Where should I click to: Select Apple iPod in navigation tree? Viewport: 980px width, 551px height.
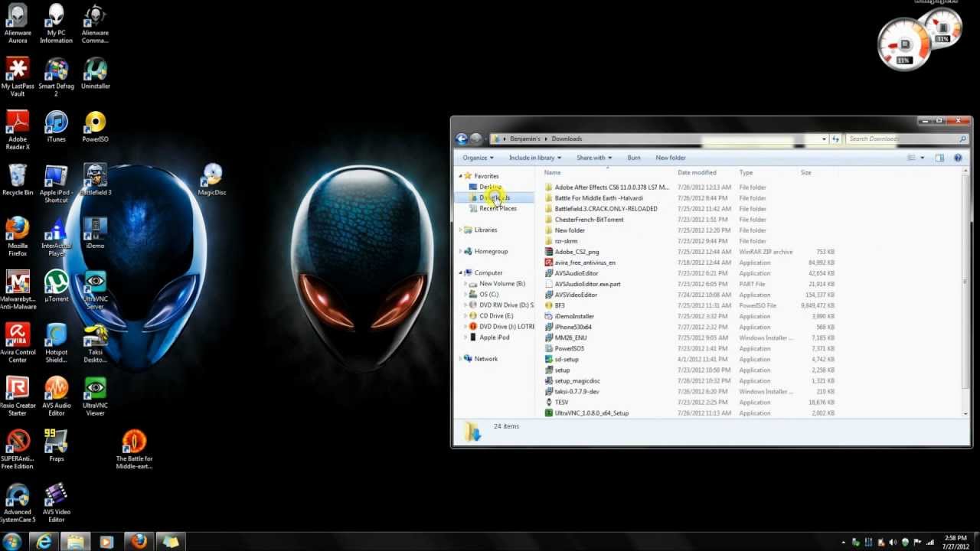click(x=494, y=337)
